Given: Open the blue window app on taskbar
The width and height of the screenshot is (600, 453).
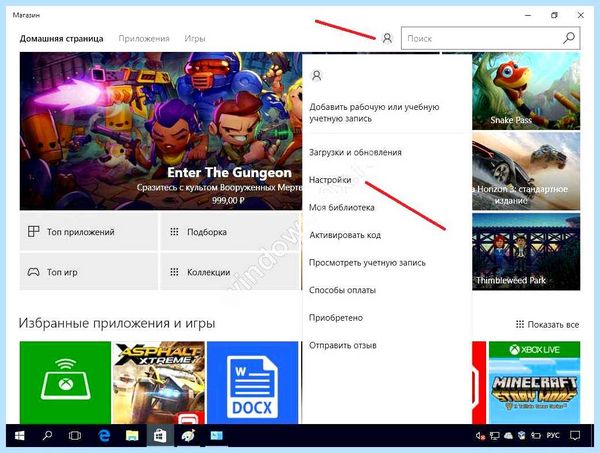Looking at the screenshot, I should point(217,435).
